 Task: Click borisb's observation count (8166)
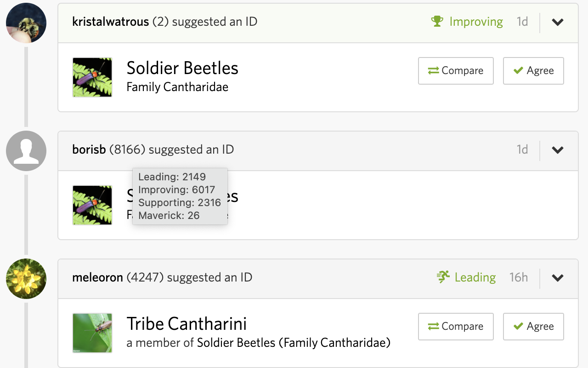click(x=121, y=149)
